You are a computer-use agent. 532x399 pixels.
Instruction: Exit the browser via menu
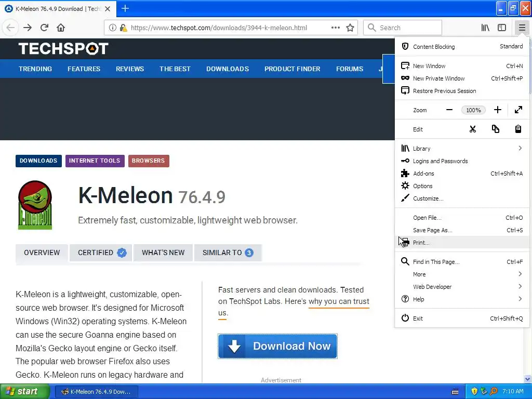coord(462,318)
